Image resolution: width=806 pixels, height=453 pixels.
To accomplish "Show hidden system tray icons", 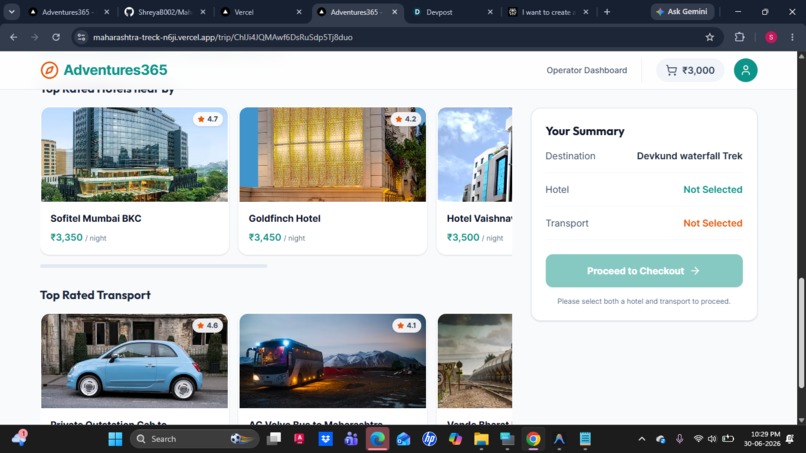I will coord(642,439).
